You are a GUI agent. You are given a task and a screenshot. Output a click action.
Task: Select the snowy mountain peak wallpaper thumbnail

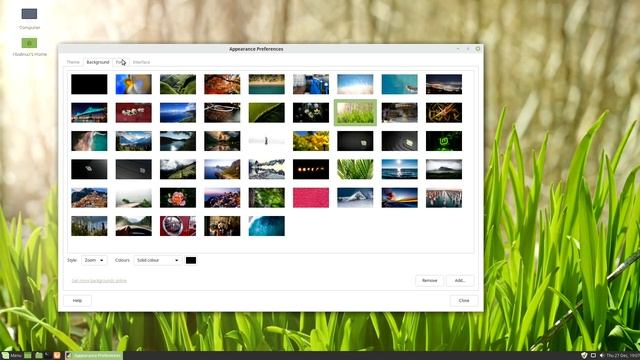[x=355, y=198]
